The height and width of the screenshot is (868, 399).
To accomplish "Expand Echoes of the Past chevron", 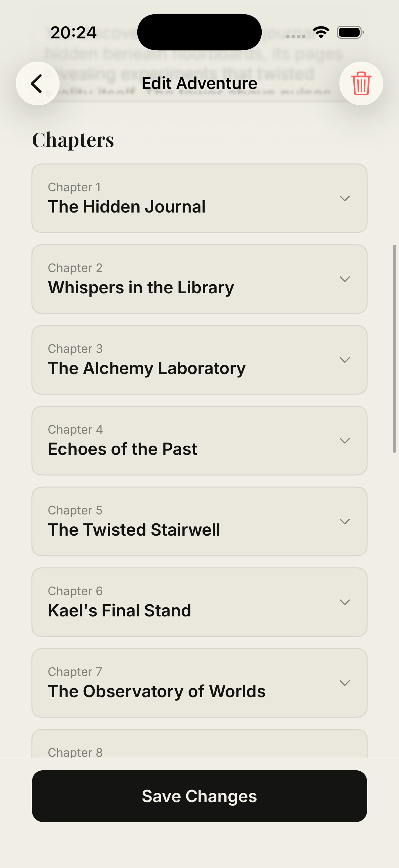I will pos(344,441).
